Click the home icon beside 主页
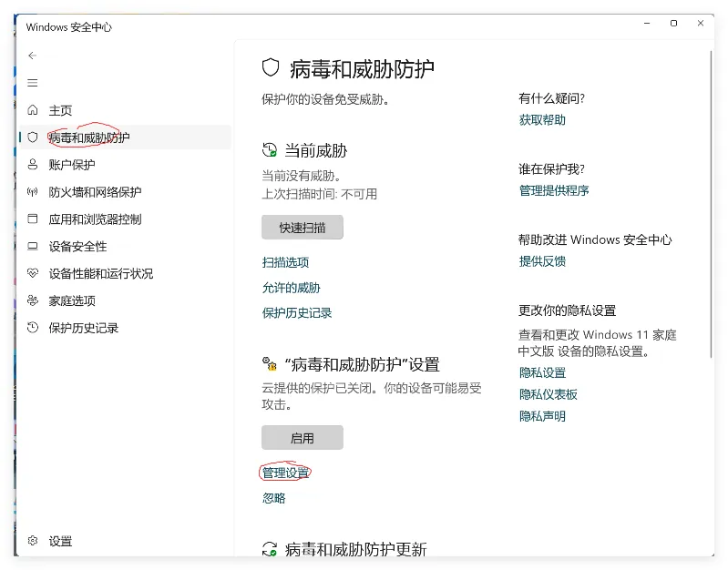This screenshot has width=728, height=570. pyautogui.click(x=33, y=110)
